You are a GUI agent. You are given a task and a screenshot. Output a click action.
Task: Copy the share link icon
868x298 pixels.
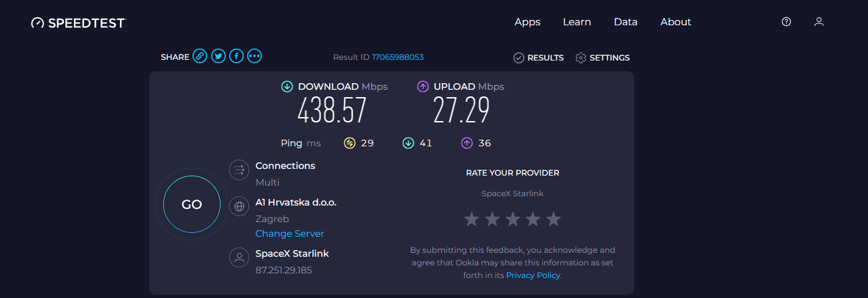point(200,57)
